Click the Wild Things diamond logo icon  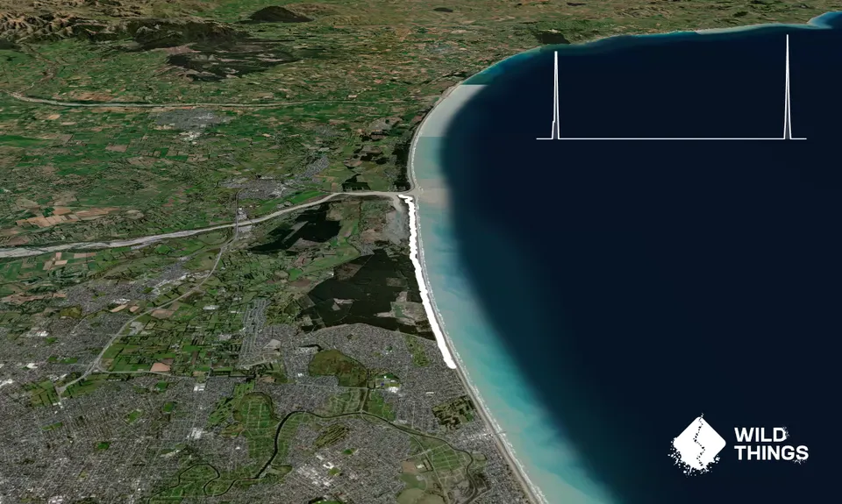click(697, 444)
